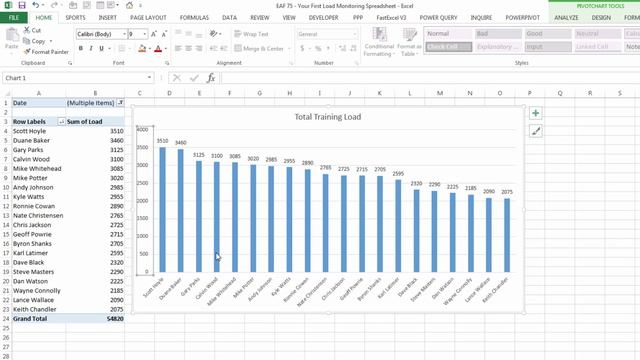
Task: Toggle Wrap Text
Action: [251, 34]
